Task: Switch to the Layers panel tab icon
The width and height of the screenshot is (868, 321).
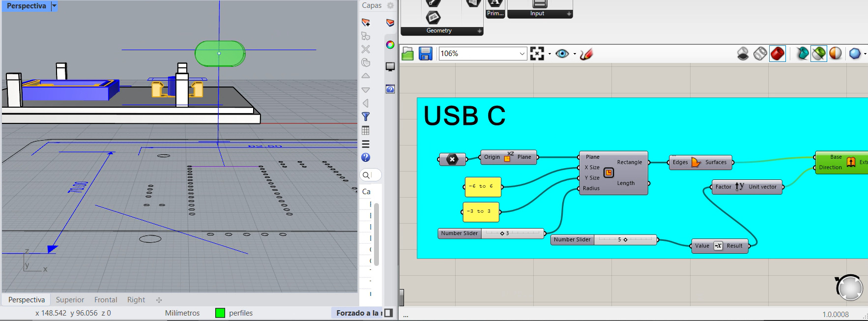Action: click(390, 23)
